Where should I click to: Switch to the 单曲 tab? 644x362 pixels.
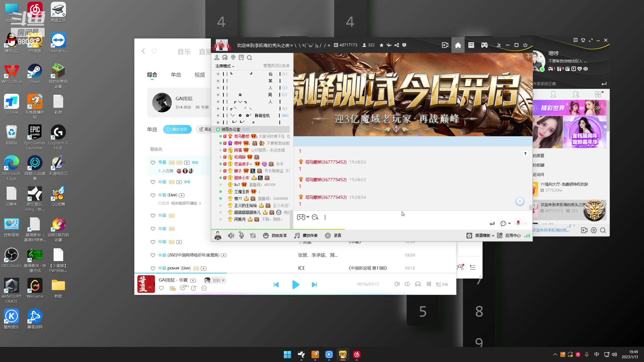coord(176,75)
